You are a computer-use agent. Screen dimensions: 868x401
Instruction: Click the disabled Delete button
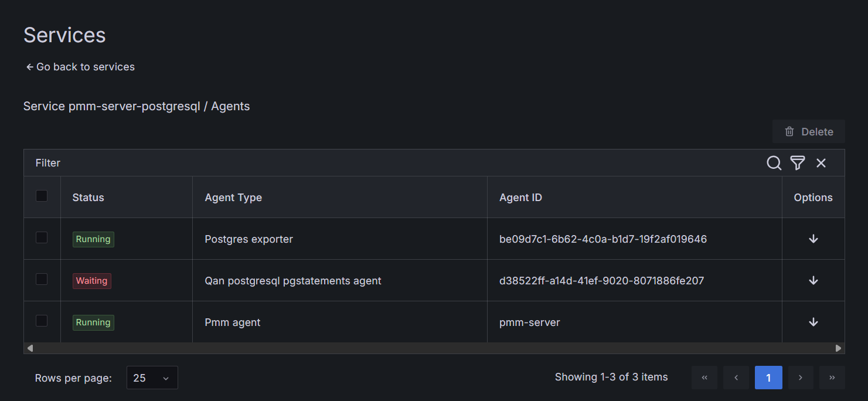(x=809, y=131)
